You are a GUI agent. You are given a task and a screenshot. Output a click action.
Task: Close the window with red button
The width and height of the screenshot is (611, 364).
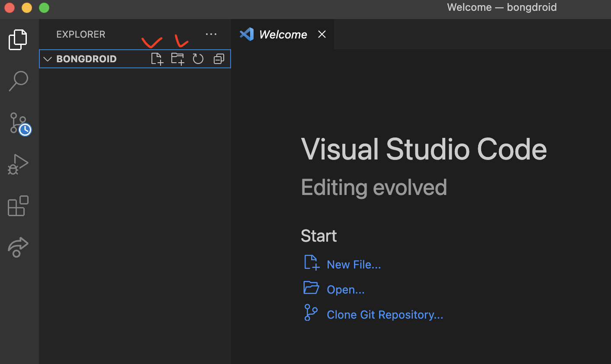pos(10,8)
